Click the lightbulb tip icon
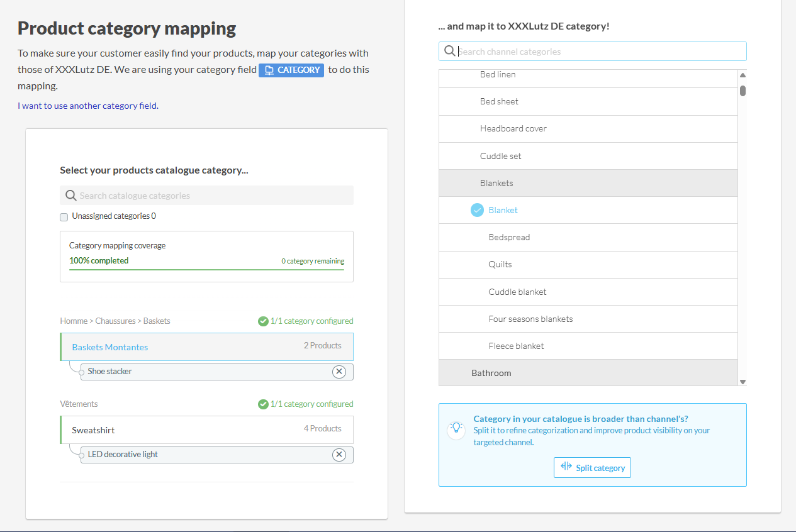The image size is (796, 532). pos(456,428)
